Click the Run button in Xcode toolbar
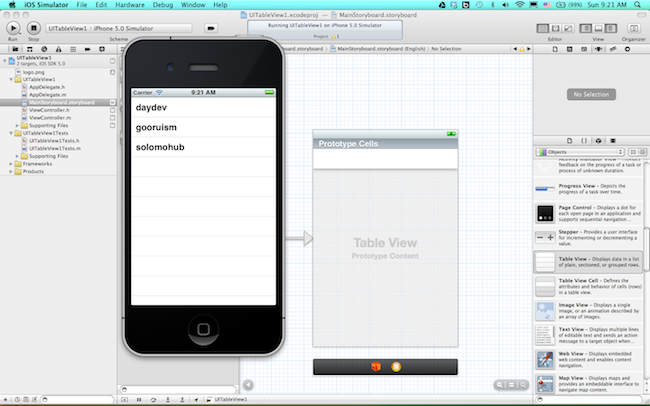The width and height of the screenshot is (650, 406). (x=13, y=28)
